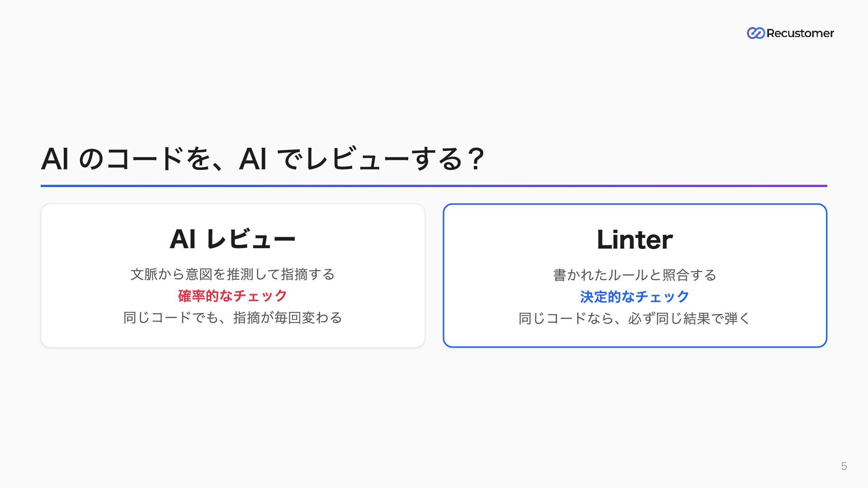Click the Linter card heading

point(635,239)
